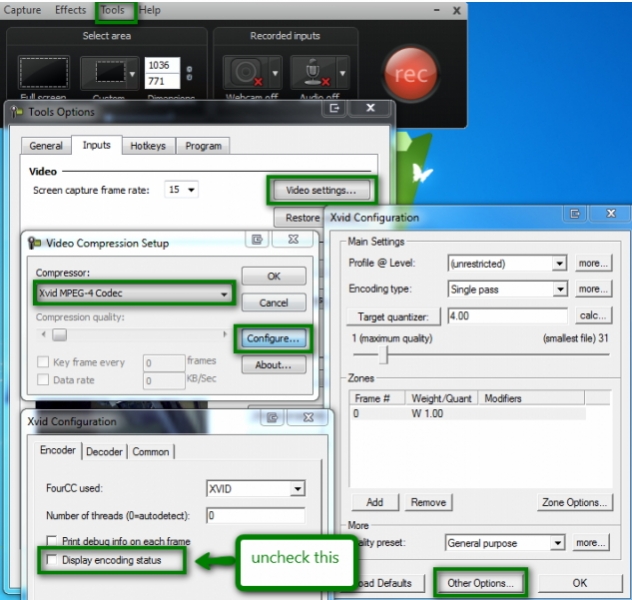632x600 pixels.
Task: Click OK in Video Compression Setup
Action: click(274, 276)
